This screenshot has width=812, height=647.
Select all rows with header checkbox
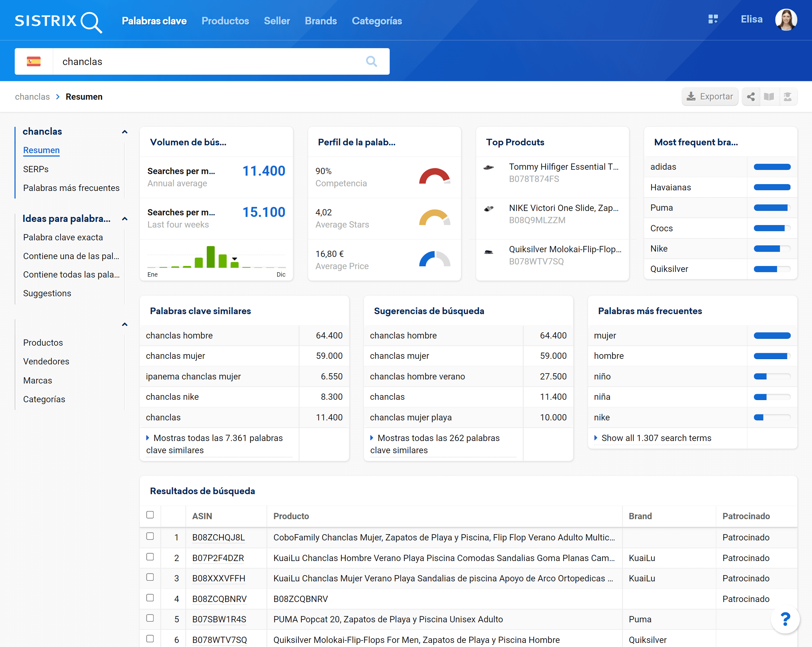pyautogui.click(x=150, y=515)
